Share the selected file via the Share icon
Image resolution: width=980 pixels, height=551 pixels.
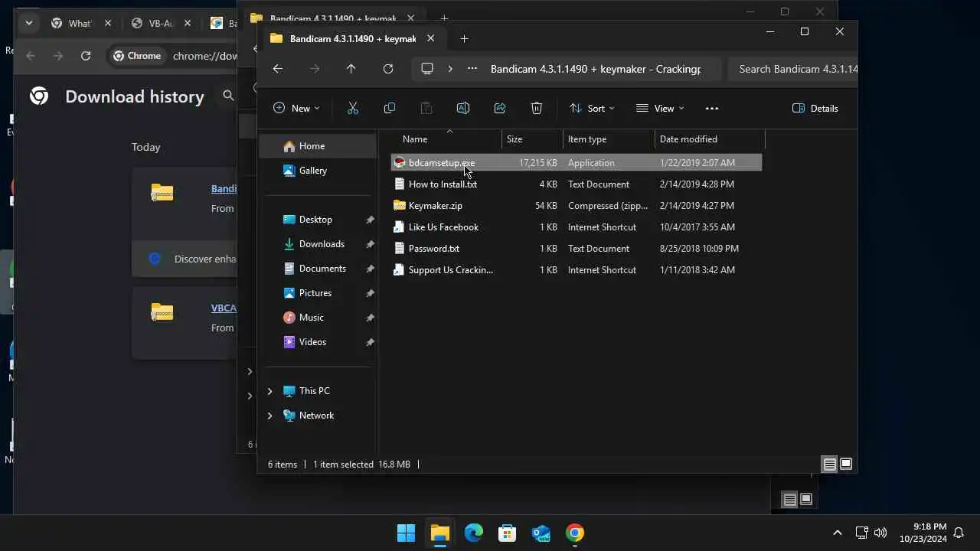point(500,109)
